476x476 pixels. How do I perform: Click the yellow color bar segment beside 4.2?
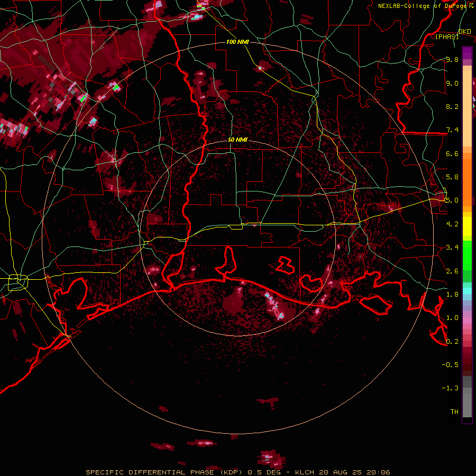pos(467,226)
